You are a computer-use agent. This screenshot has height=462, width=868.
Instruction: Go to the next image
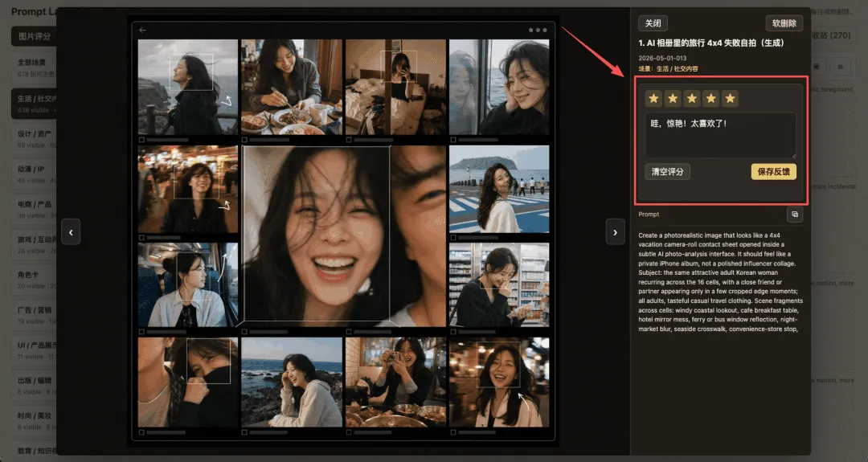(x=615, y=232)
